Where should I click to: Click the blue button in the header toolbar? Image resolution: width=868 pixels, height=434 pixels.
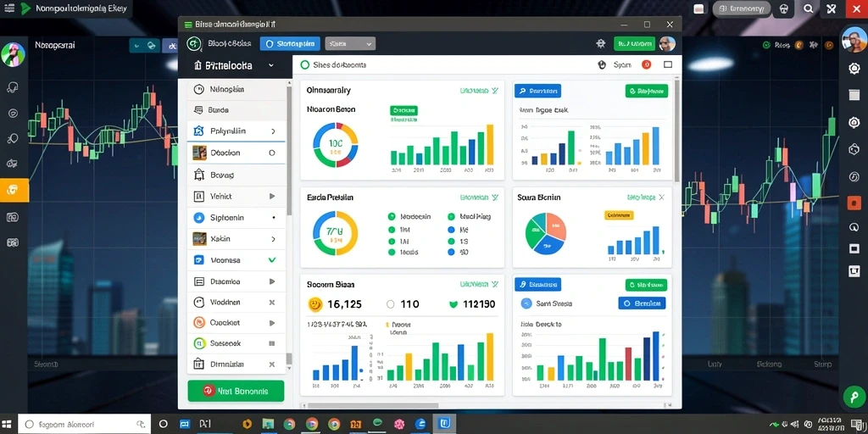291,44
